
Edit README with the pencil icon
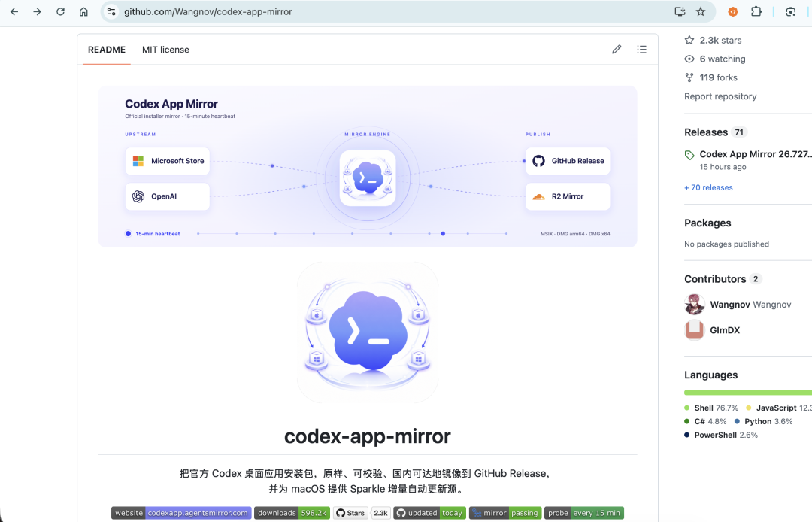[x=617, y=49]
